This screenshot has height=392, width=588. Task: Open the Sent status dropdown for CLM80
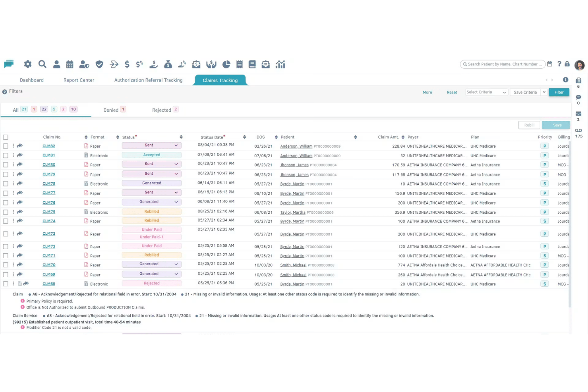152,164
